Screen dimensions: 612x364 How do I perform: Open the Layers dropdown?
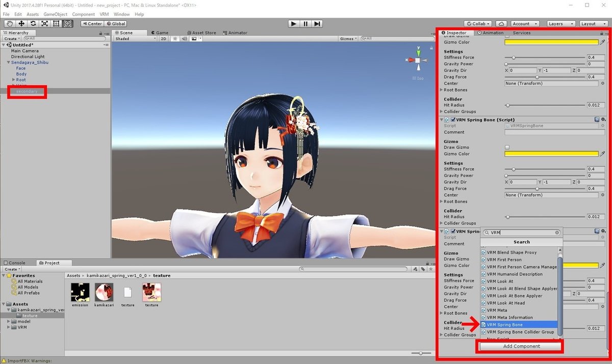(x=560, y=23)
